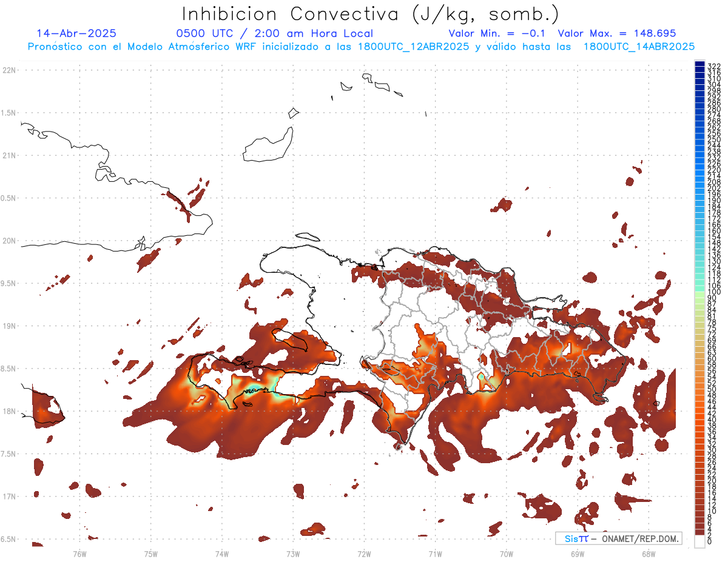The height and width of the screenshot is (562, 728).
Task: Click the "74W" longitude label
Action: [x=221, y=554]
